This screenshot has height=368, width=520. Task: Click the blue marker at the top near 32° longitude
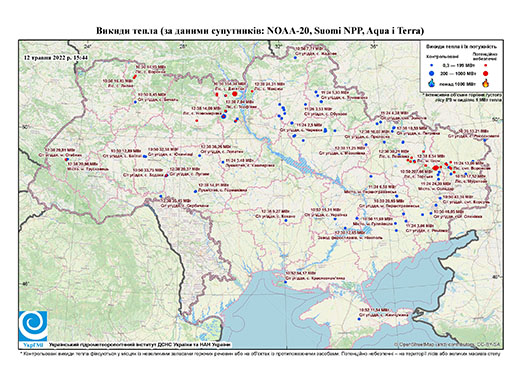(x=295, y=58)
